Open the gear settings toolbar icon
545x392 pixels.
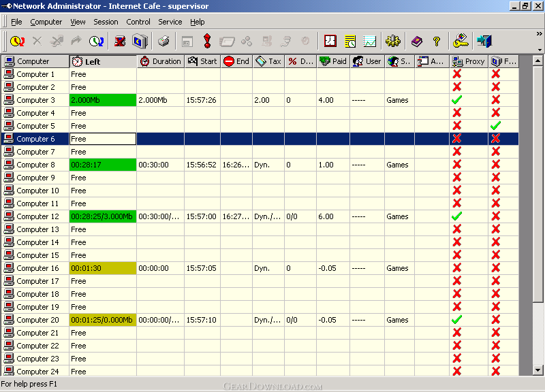coord(393,41)
